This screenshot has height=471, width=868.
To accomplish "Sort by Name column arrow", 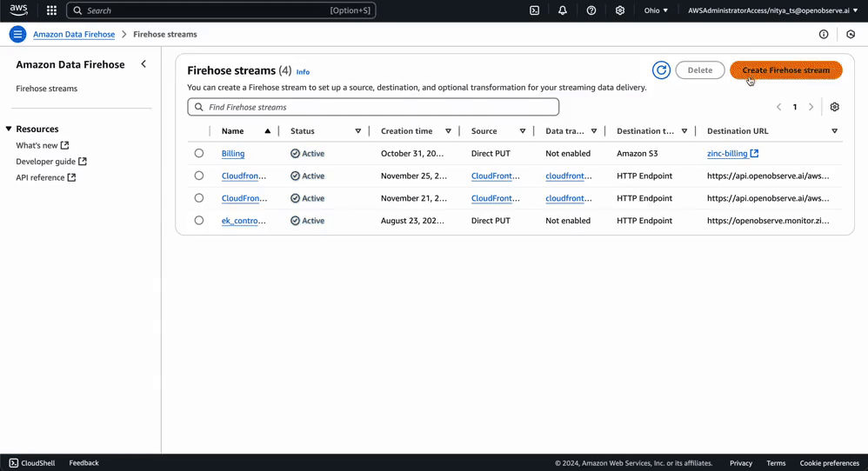I will pyautogui.click(x=267, y=131).
